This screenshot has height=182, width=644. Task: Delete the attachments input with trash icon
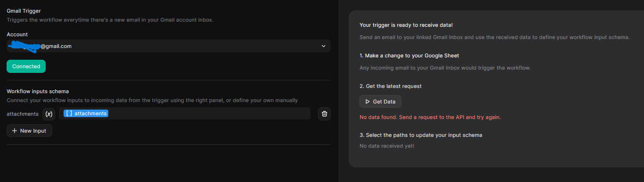324,113
